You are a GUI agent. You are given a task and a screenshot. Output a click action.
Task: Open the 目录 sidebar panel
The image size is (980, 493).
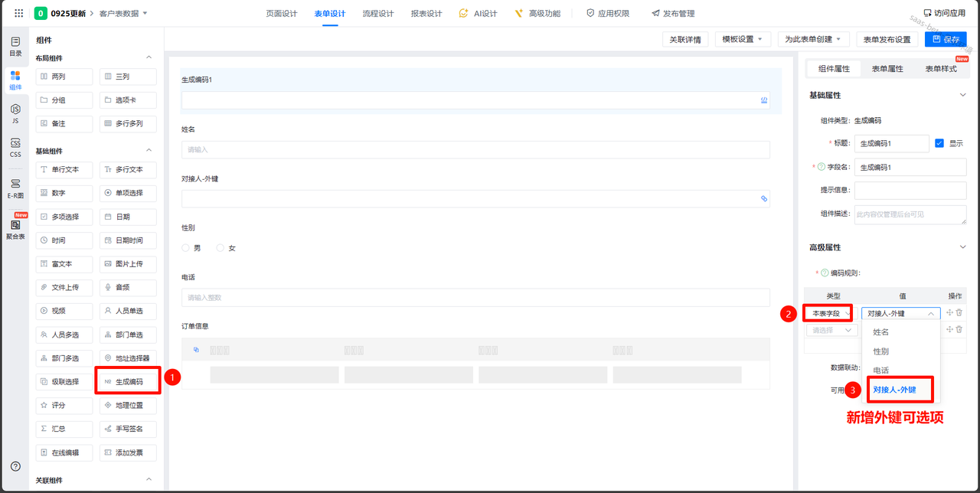click(15, 46)
